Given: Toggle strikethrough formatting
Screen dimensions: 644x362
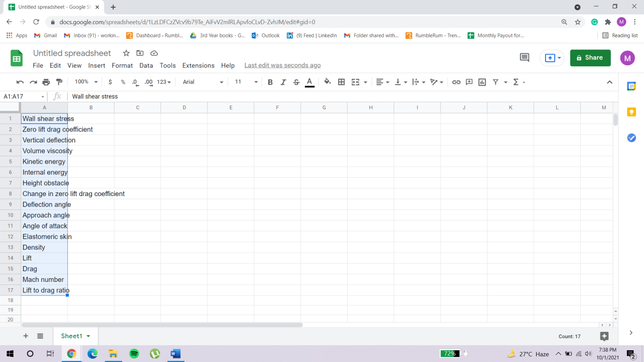Looking at the screenshot, I should tap(296, 82).
